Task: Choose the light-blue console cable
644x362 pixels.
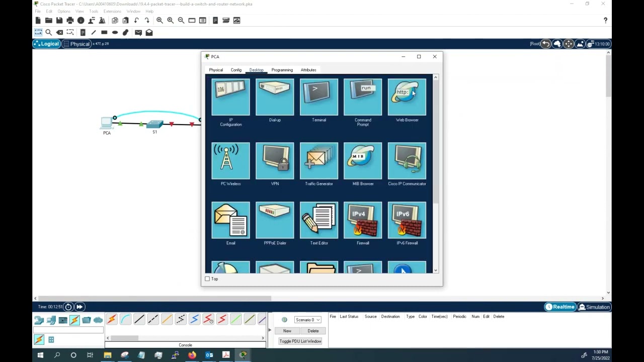Action: click(x=125, y=319)
